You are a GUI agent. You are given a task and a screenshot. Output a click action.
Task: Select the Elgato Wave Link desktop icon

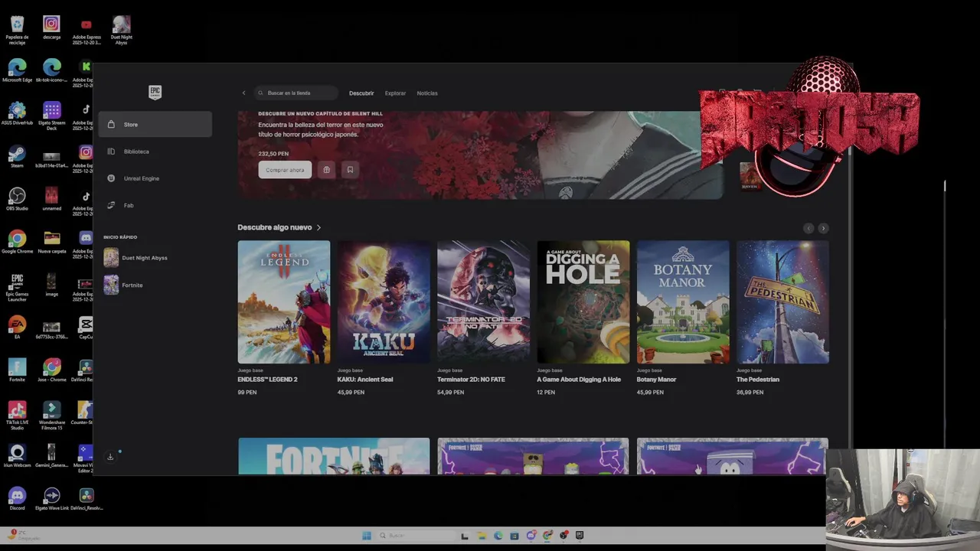coord(51,500)
